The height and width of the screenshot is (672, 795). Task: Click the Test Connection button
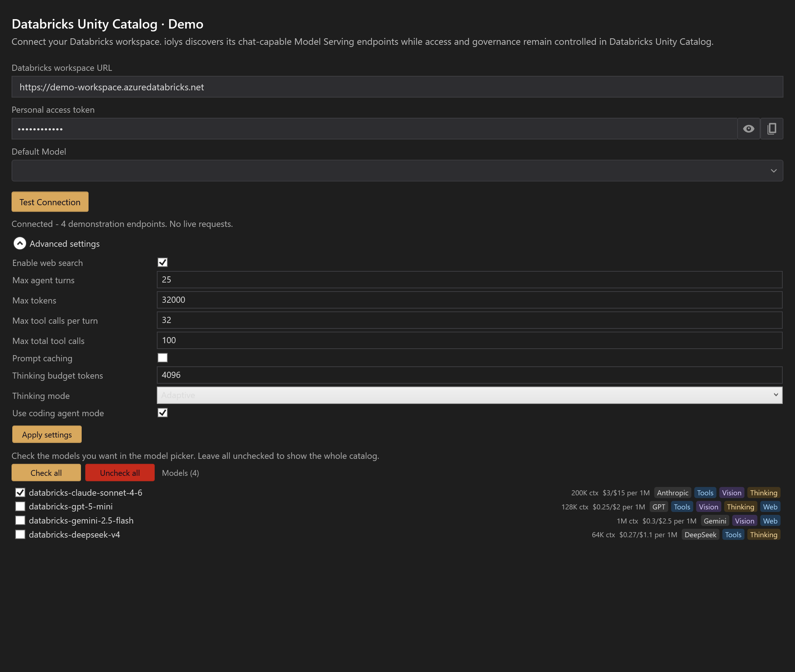(x=50, y=202)
